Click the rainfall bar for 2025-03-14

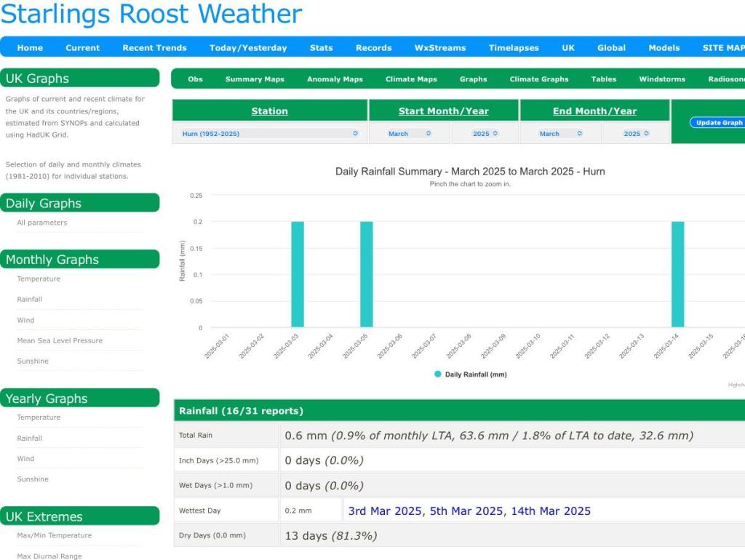[677, 275]
